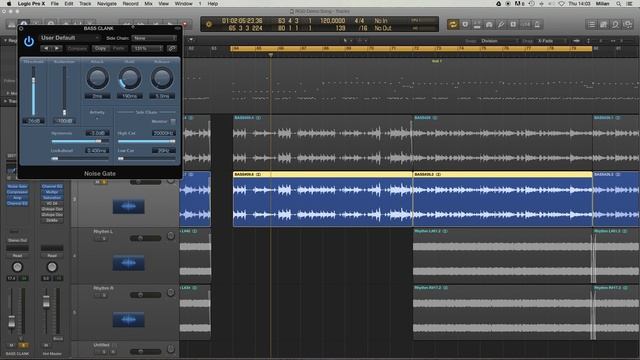The image size is (640, 360).
Task: Toggle the Cycle mode button
Action: 453,24
